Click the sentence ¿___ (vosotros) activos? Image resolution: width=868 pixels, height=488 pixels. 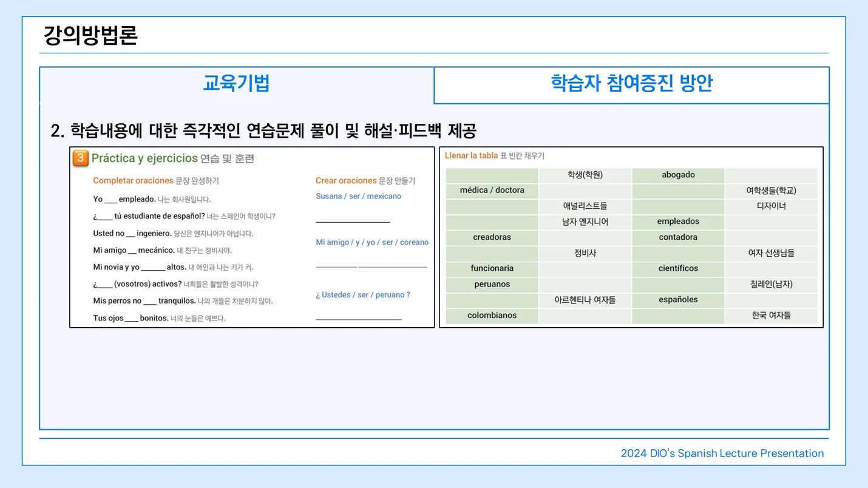click(x=137, y=284)
